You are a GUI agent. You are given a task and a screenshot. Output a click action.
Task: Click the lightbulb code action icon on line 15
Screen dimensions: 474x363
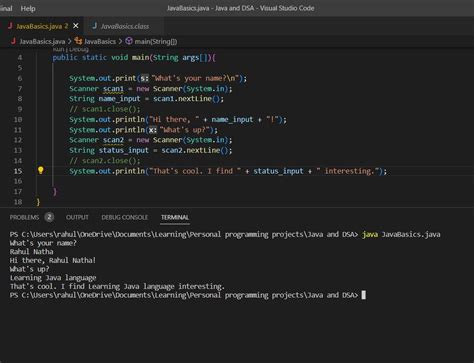(41, 170)
